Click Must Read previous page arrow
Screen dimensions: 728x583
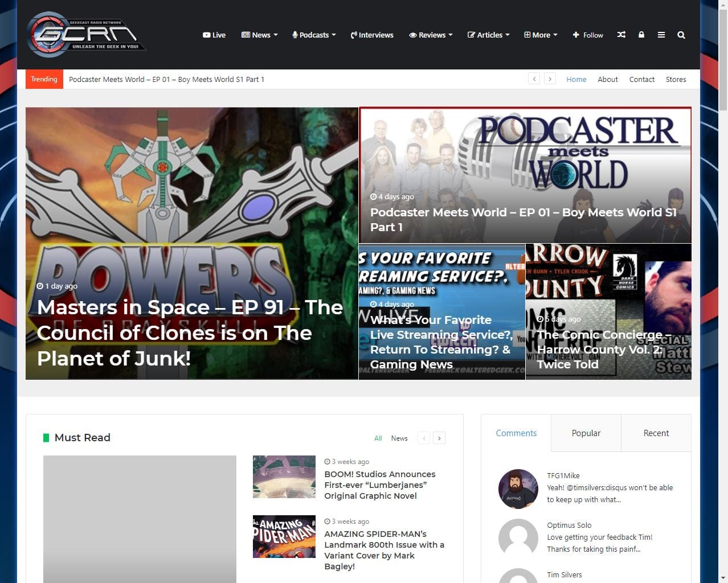pos(424,438)
